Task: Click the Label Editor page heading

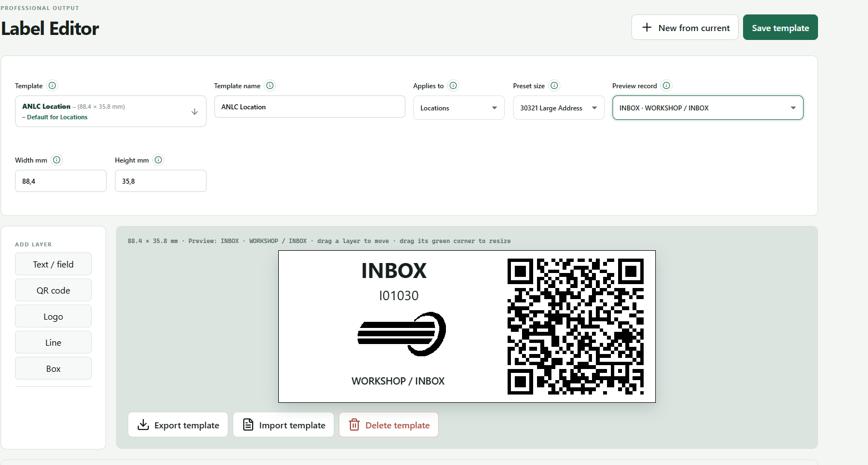Action: point(50,28)
